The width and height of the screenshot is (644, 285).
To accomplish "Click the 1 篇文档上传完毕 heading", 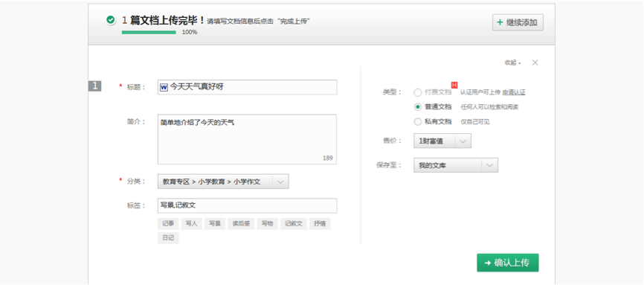I will point(163,20).
